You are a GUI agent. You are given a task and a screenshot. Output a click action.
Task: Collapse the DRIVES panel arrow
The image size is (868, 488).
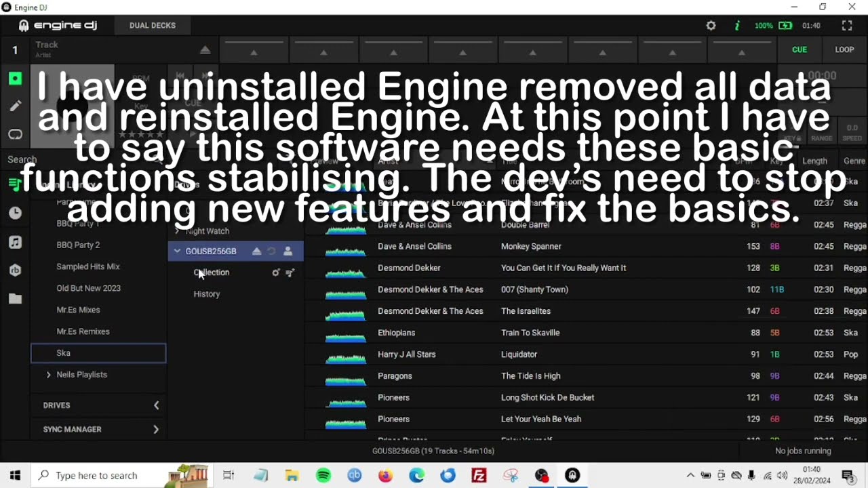coord(156,405)
